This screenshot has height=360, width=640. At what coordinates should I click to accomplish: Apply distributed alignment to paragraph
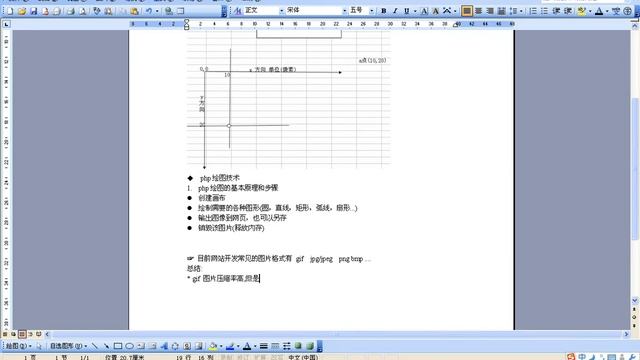click(502, 11)
